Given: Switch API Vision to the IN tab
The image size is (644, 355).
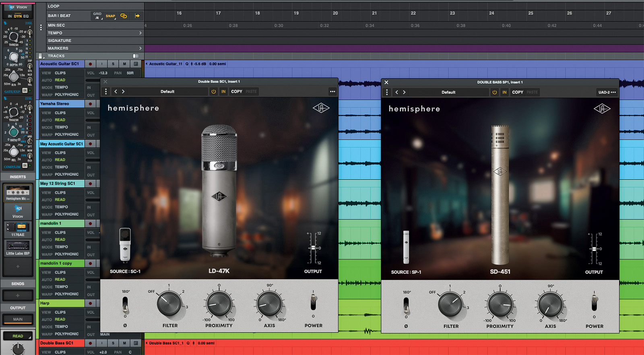Looking at the screenshot, I should click(x=10, y=17).
